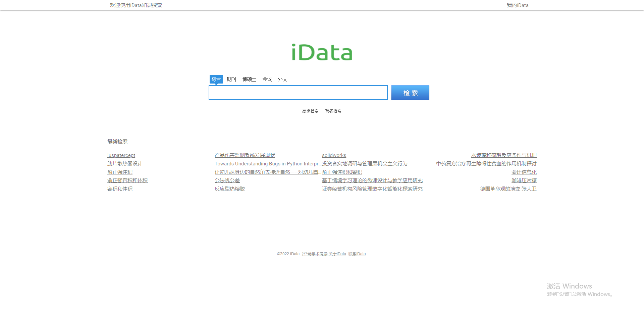
Task: Open recent search 容积和体积
Action: click(x=120, y=189)
